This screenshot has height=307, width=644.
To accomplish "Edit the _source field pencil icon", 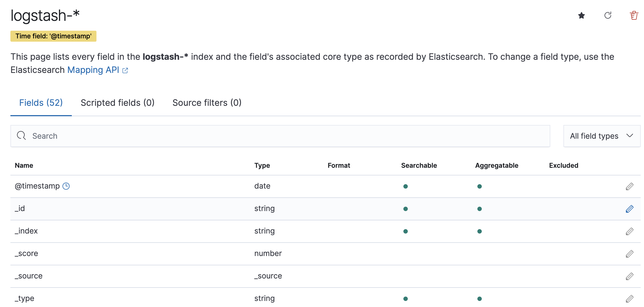I will (629, 276).
